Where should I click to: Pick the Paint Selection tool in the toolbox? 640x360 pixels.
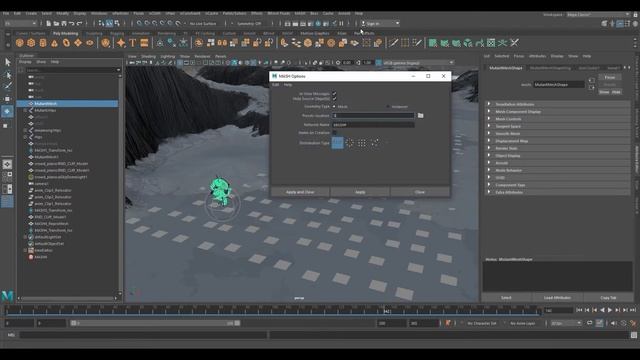coord(7,86)
